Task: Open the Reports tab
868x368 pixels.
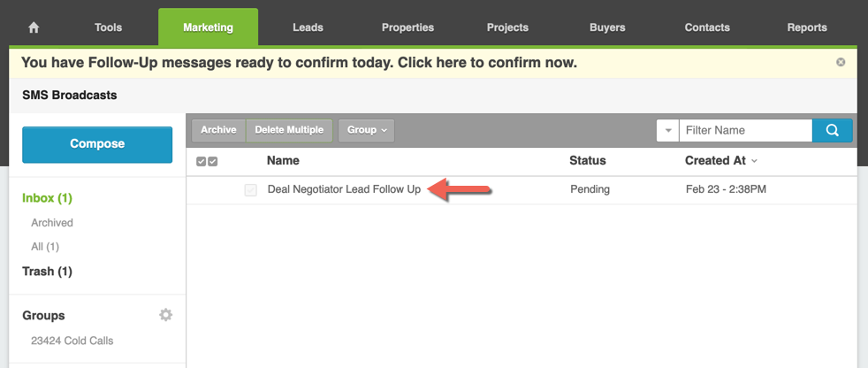Action: [x=807, y=27]
